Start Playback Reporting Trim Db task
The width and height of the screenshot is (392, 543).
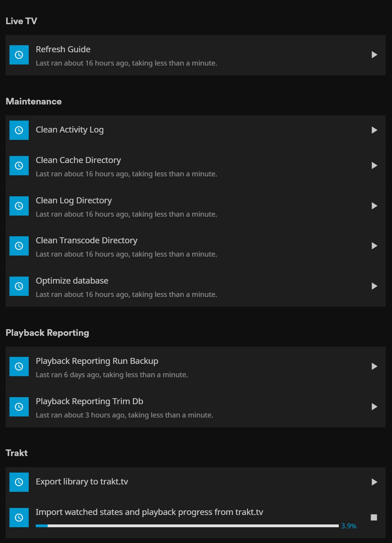[x=374, y=407]
